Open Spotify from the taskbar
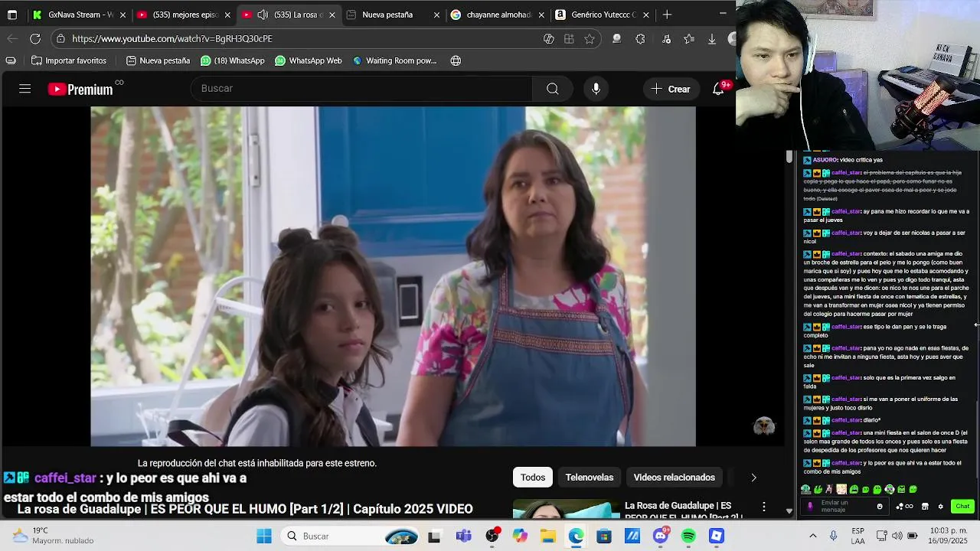This screenshot has height=551, width=980. tap(688, 536)
